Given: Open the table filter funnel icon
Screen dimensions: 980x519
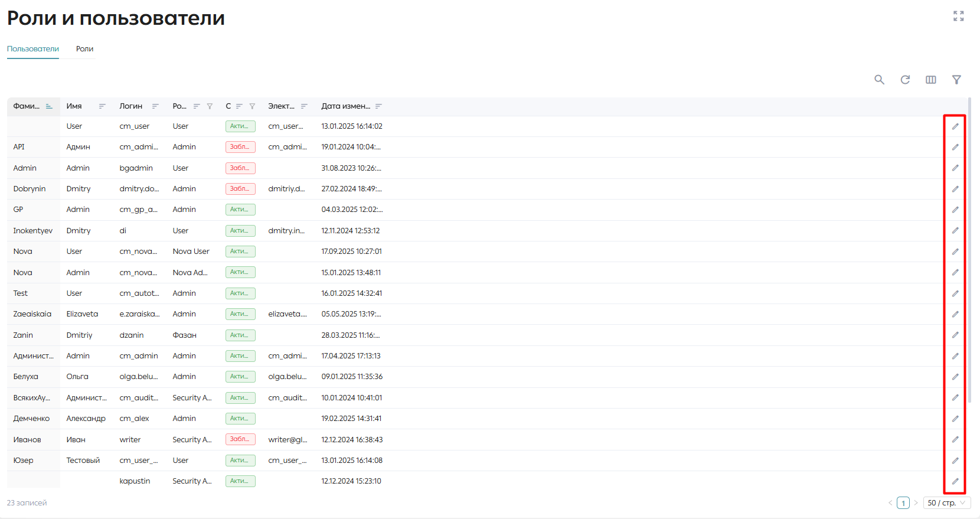Looking at the screenshot, I should (x=956, y=80).
